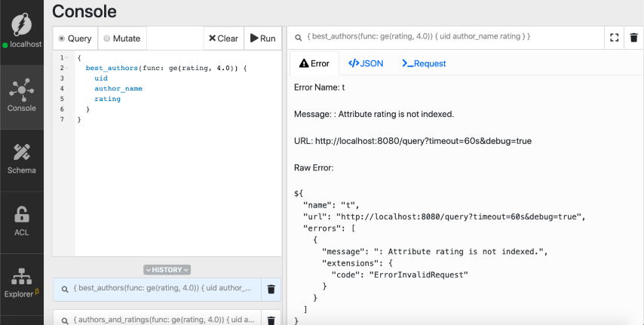Fold best_authors block at line 2
Viewport: 644px width, 325px height.
[x=68, y=68]
